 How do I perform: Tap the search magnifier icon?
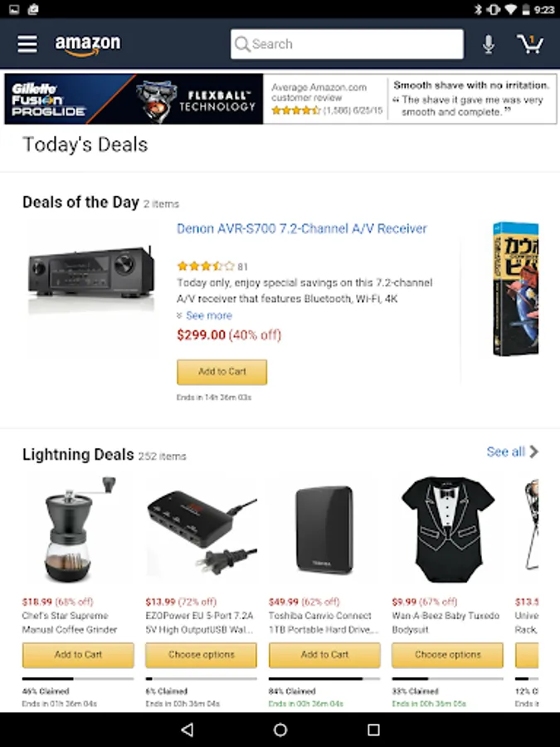click(242, 44)
